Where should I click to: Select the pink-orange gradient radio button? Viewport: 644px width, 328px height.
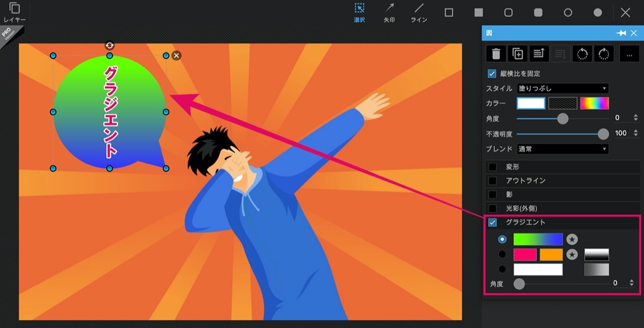pyautogui.click(x=502, y=254)
